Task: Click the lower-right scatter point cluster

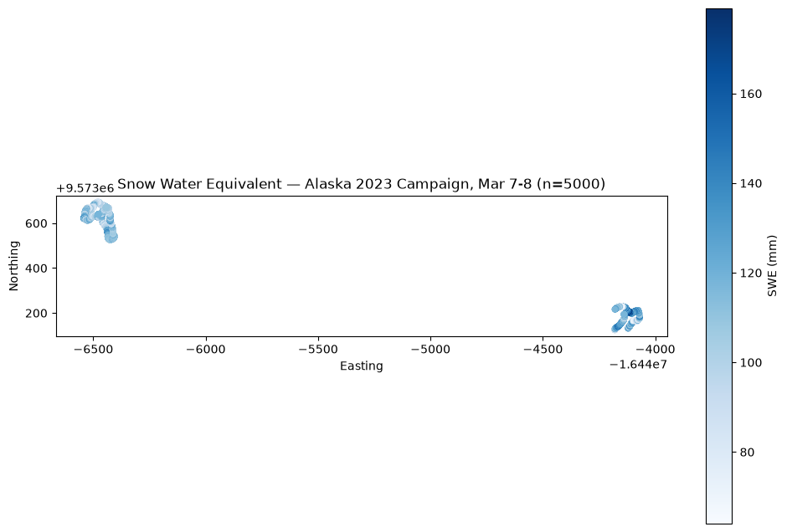Action: point(627,317)
